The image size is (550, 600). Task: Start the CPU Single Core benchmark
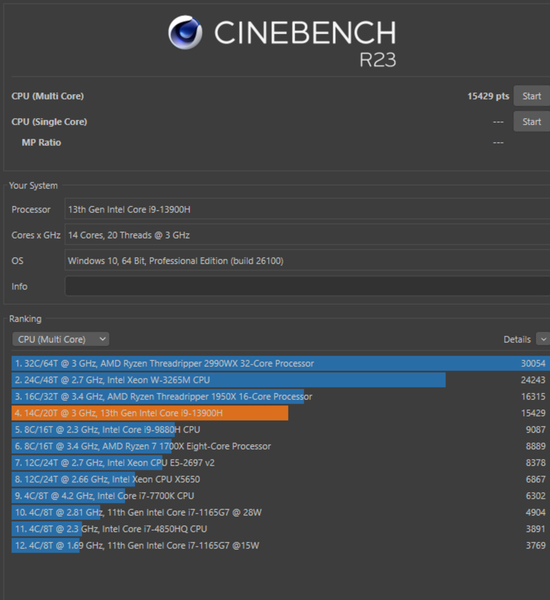532,122
